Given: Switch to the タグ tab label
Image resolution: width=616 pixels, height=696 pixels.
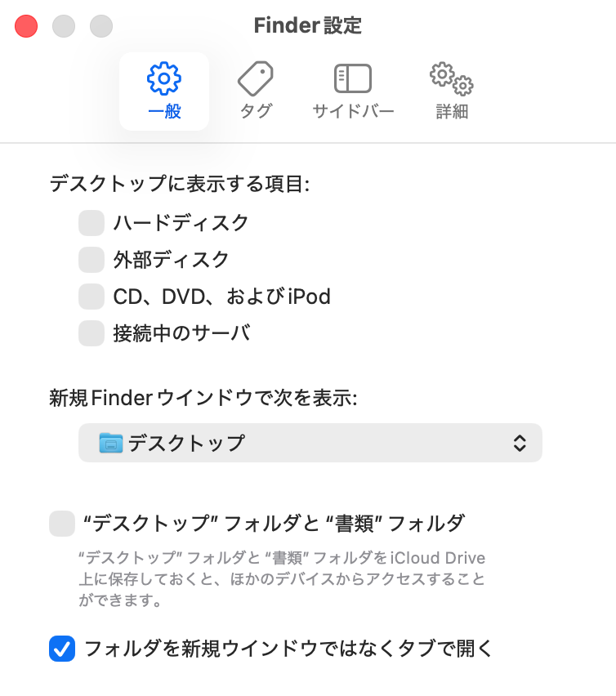Looking at the screenshot, I should point(256,112).
